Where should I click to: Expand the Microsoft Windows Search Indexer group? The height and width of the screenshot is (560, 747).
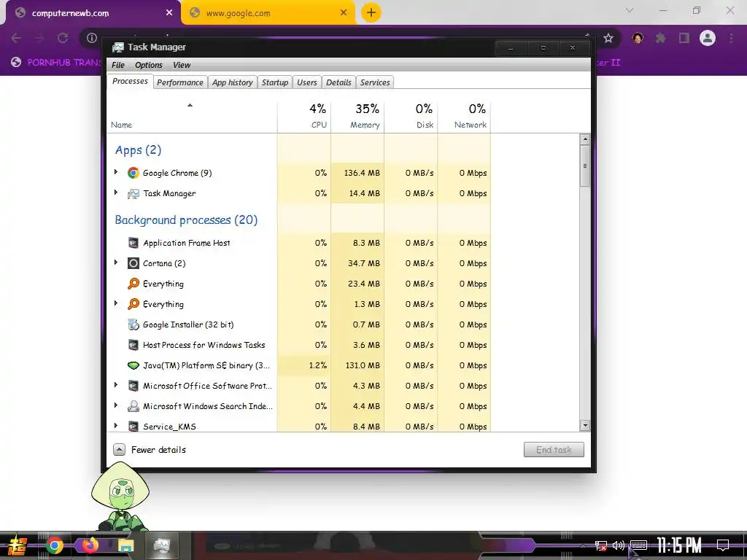point(116,405)
